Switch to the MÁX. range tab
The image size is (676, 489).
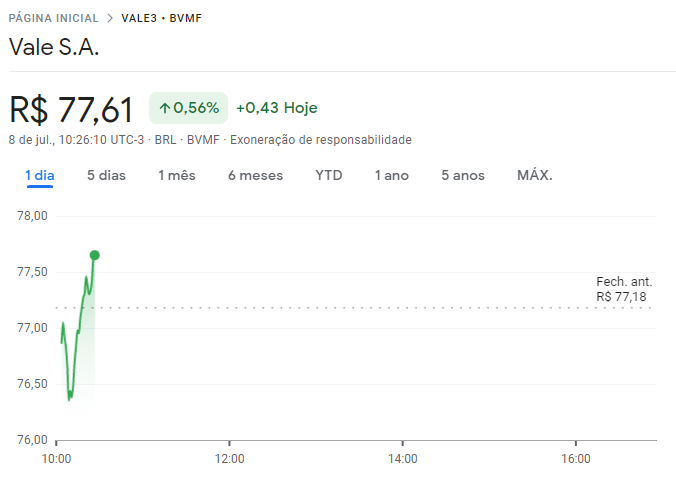tap(535, 175)
